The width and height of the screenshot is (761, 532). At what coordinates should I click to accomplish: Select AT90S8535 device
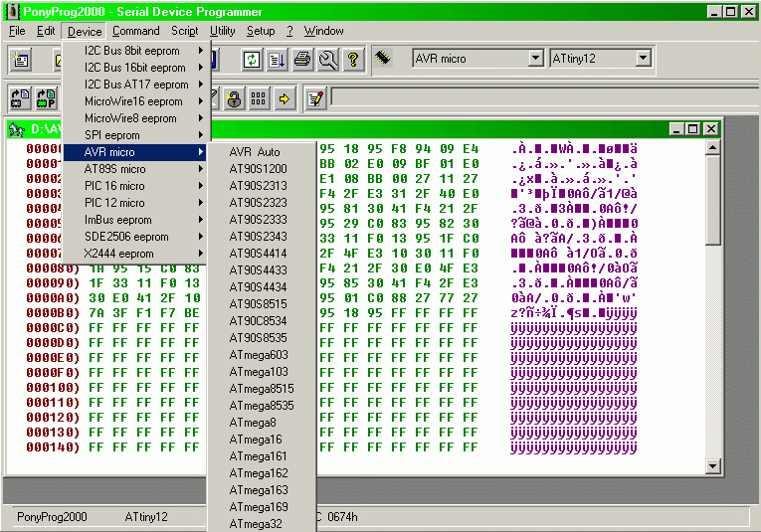click(x=262, y=337)
